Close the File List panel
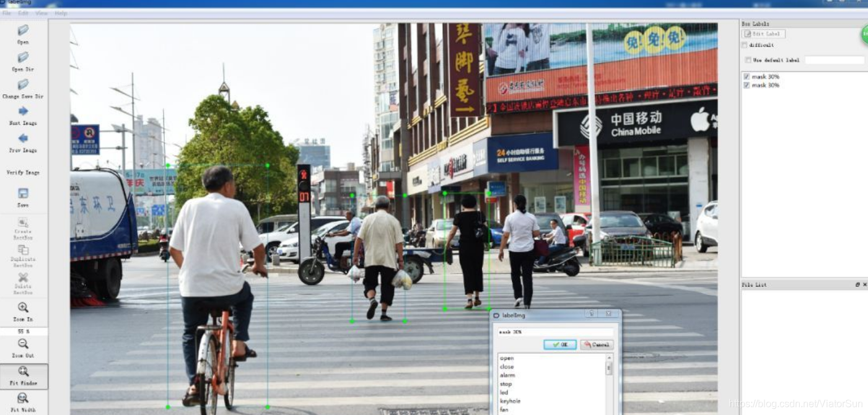The image size is (868, 415). (x=864, y=284)
